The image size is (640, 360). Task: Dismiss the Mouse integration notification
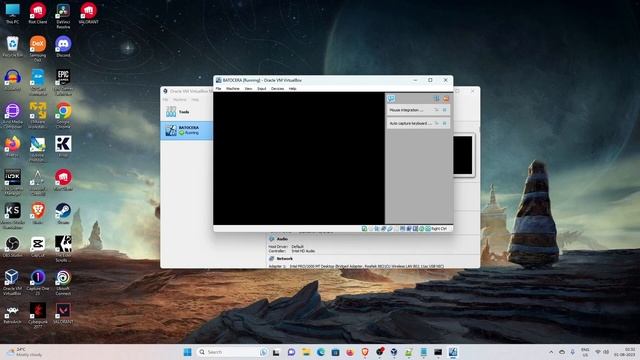[444, 110]
